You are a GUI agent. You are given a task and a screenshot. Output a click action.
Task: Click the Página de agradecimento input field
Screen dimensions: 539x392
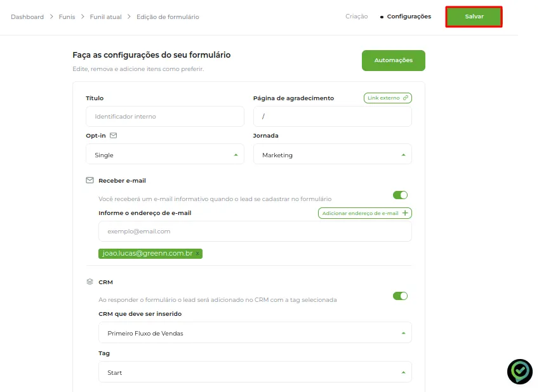333,117
